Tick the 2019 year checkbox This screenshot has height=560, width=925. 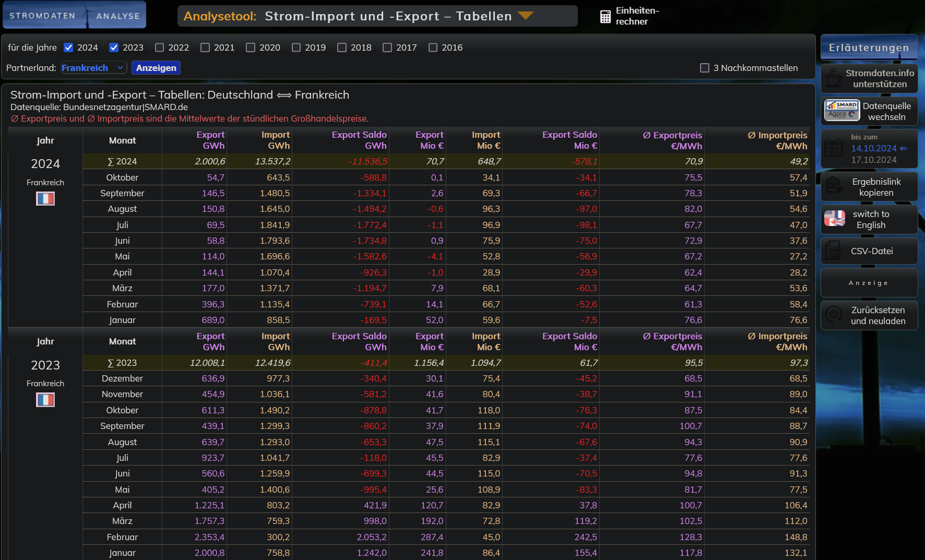pyautogui.click(x=297, y=47)
